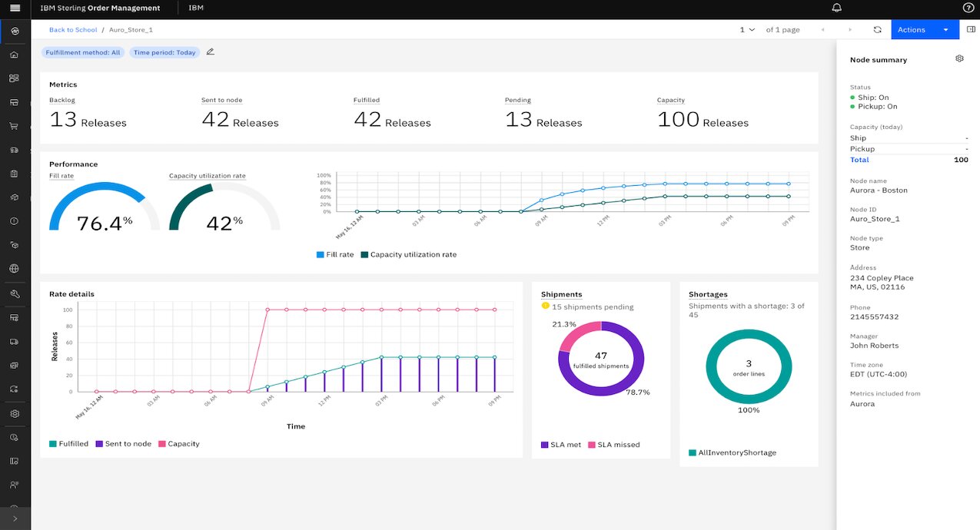
Task: Click the Back to School breadcrumb
Action: click(73, 30)
